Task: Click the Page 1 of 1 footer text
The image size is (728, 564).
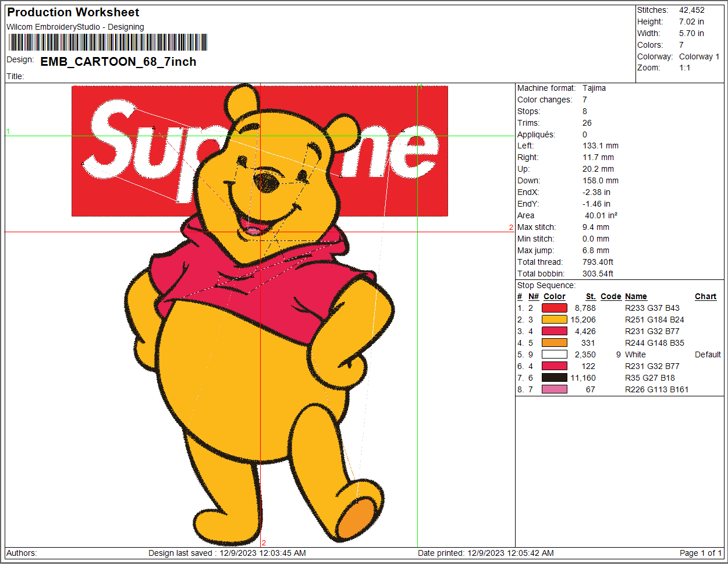Action: pos(700,553)
